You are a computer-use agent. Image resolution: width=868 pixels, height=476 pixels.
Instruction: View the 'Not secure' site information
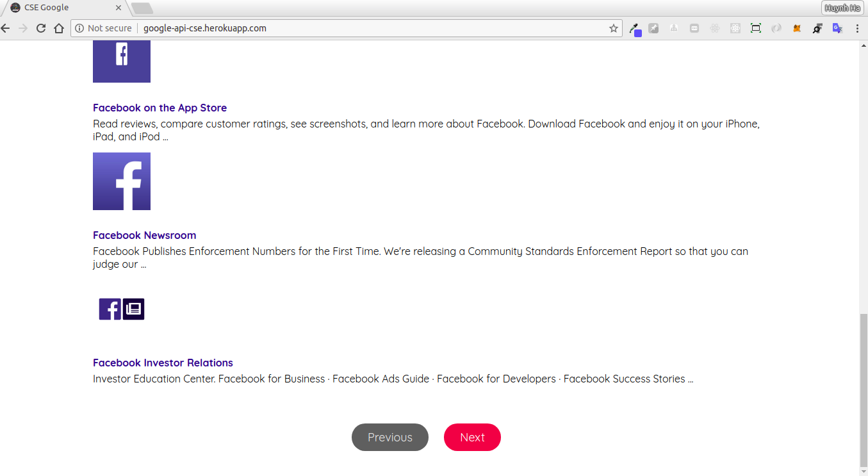pos(103,28)
